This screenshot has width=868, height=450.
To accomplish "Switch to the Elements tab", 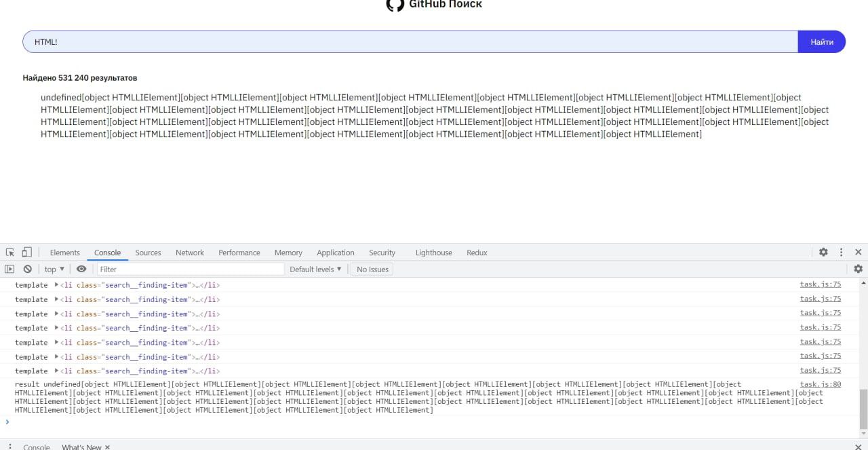I will pyautogui.click(x=64, y=252).
